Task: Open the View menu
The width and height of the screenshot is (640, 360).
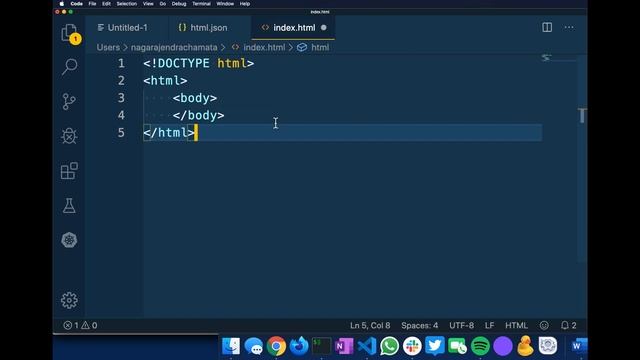Action: (148, 4)
